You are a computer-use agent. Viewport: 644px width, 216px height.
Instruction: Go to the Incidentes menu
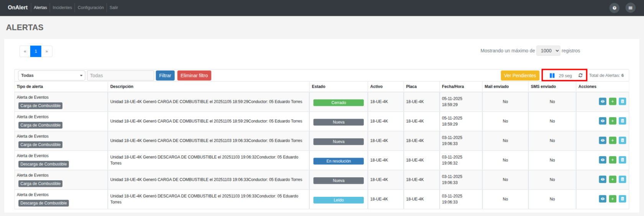point(62,8)
